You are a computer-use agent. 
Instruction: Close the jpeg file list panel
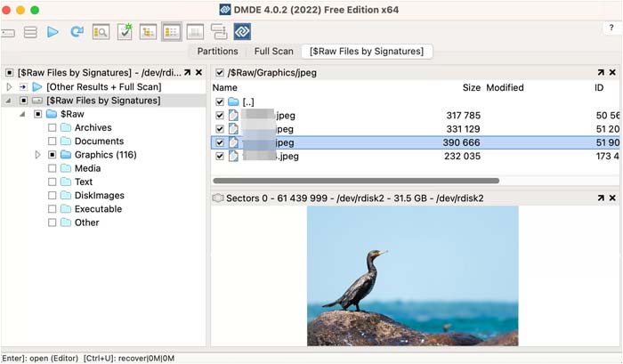pos(612,72)
